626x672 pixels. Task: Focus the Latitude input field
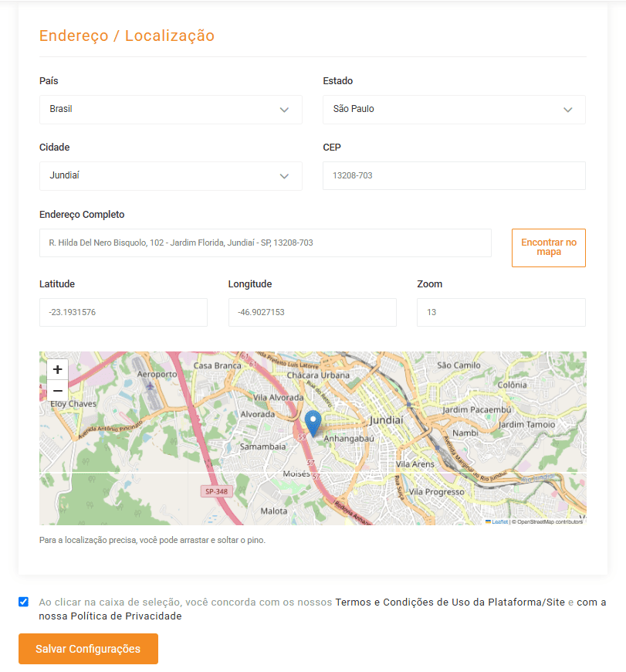click(124, 313)
